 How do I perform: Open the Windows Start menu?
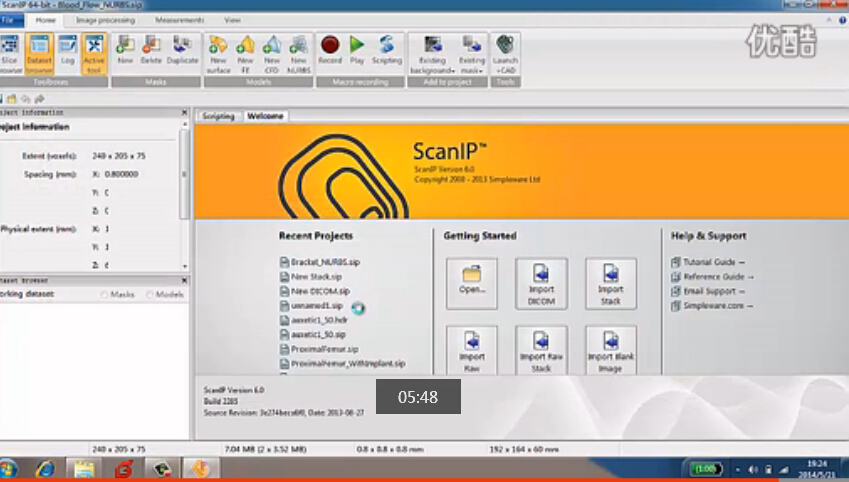tap(8, 468)
